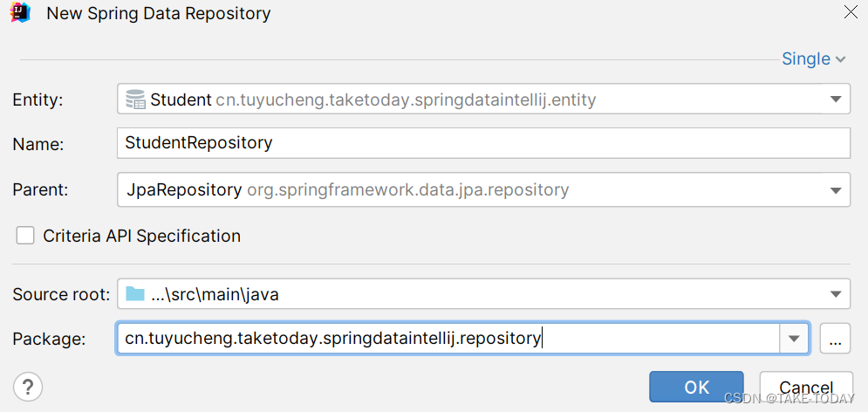Click the Name field containing StudentRepository
Image resolution: width=868 pixels, height=412 pixels.
point(482,142)
